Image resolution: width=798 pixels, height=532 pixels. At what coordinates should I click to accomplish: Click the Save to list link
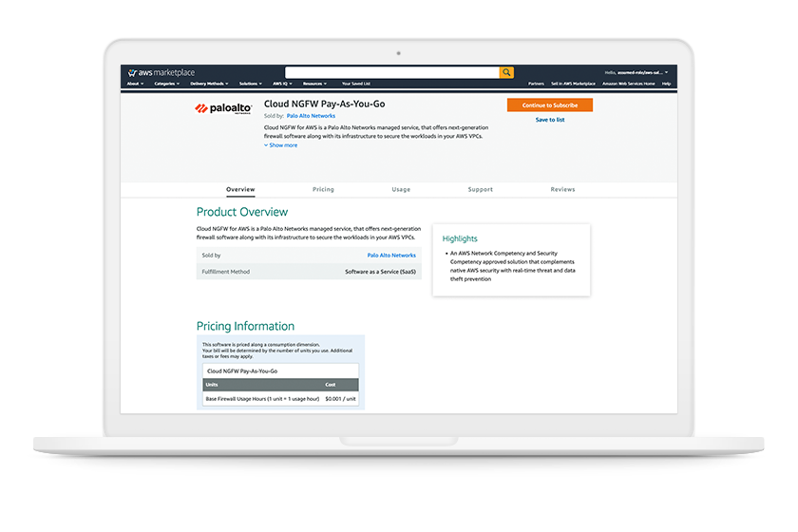coord(549,120)
